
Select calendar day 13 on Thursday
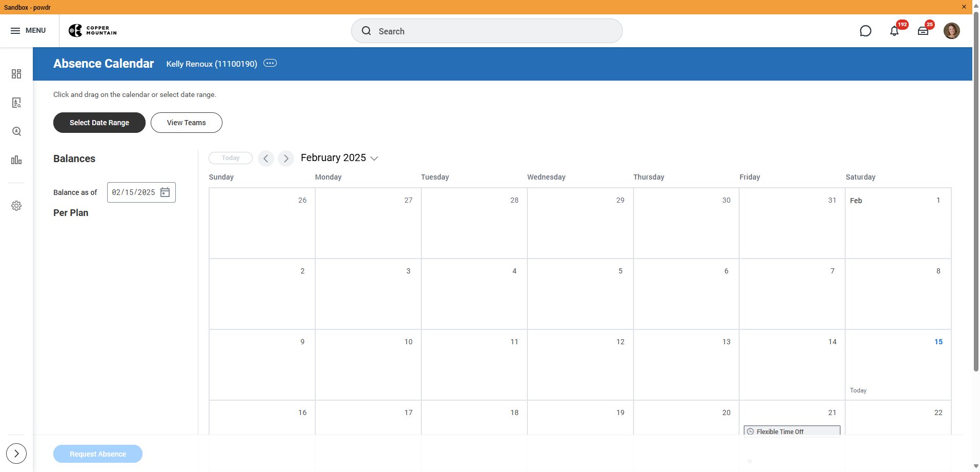pos(686,365)
